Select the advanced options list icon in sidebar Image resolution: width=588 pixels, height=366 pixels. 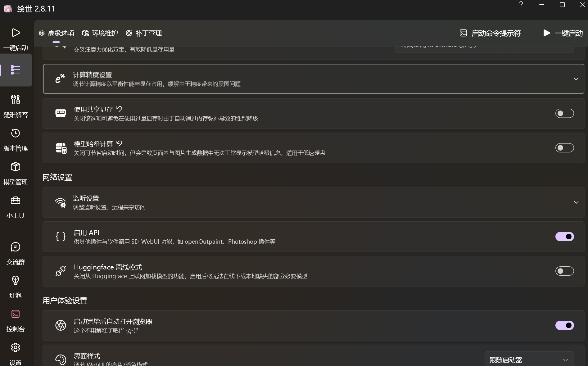pos(16,70)
